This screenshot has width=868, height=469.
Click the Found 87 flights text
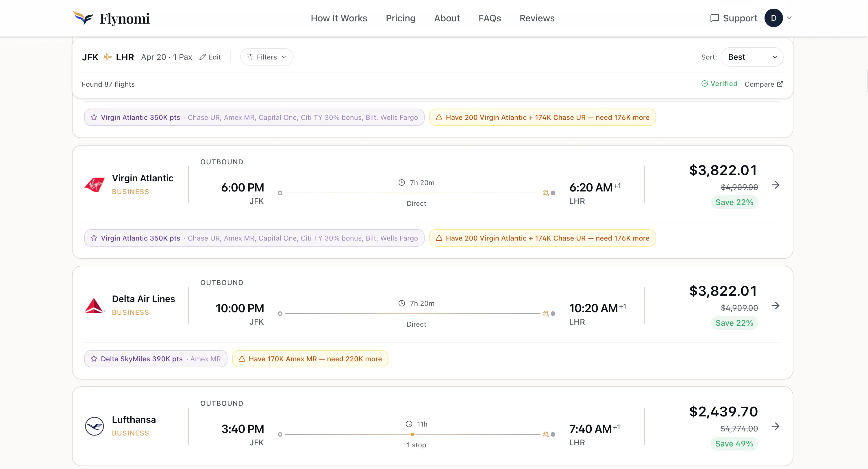pos(108,84)
